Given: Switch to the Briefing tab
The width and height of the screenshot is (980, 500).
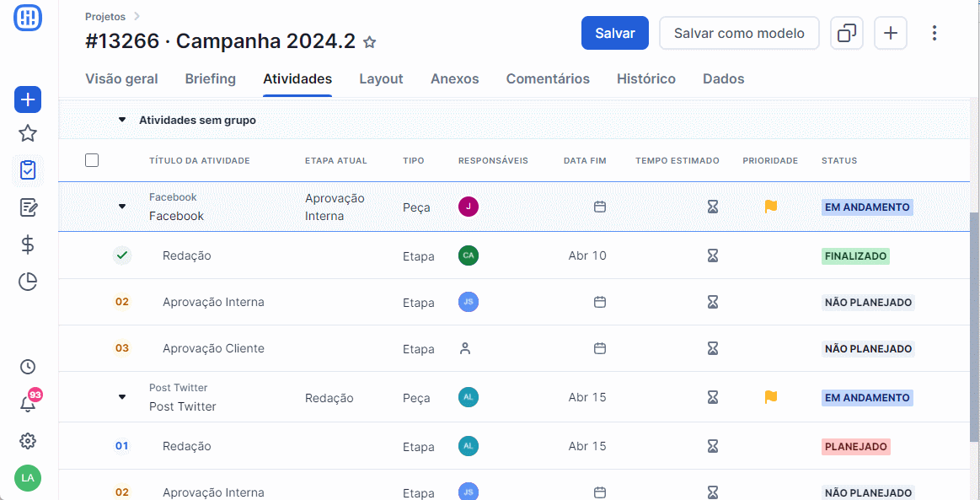Looking at the screenshot, I should [x=210, y=79].
